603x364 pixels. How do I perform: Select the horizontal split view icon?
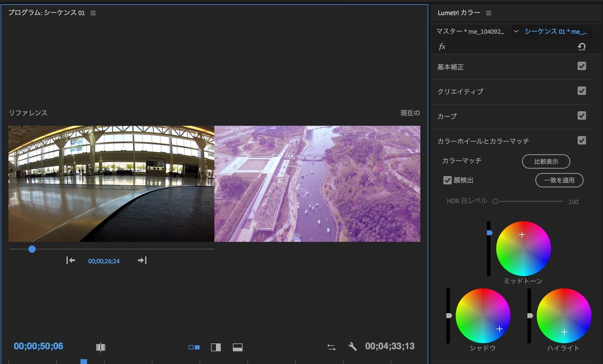(237, 346)
